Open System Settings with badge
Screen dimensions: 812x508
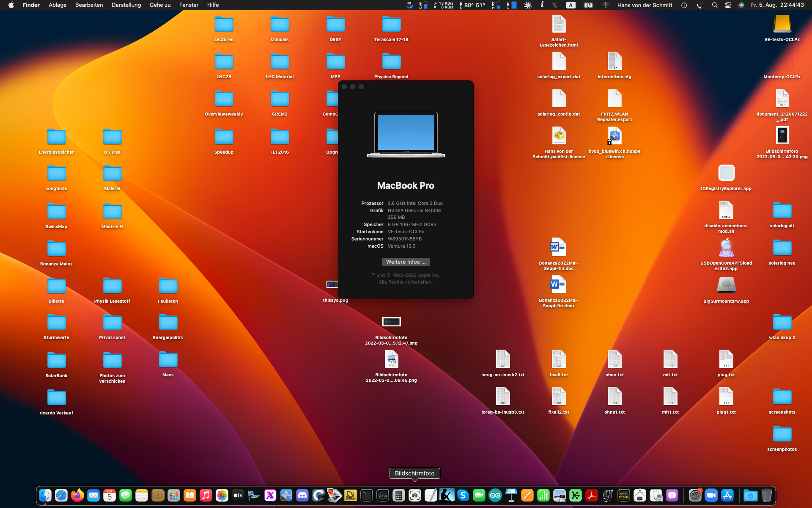coord(695,495)
